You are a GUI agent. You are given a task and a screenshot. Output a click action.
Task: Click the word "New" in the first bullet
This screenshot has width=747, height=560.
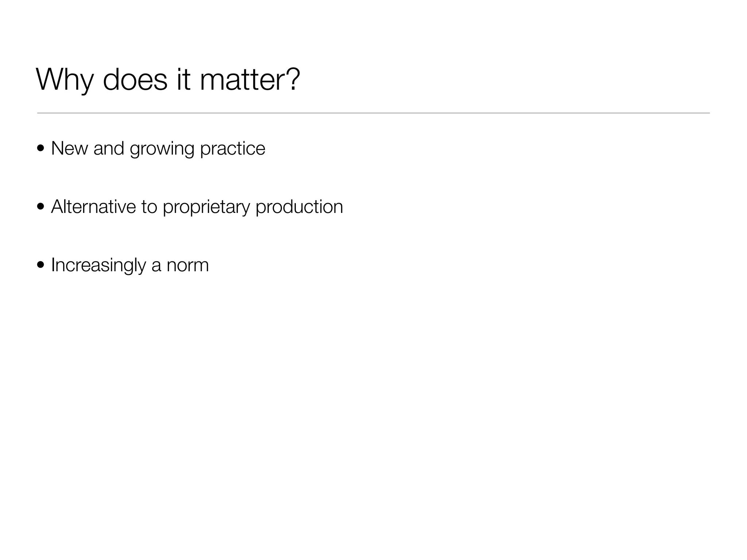tap(69, 148)
